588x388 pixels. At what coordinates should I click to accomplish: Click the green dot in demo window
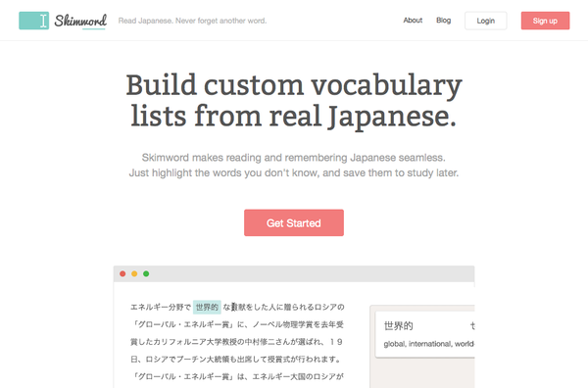point(146,273)
